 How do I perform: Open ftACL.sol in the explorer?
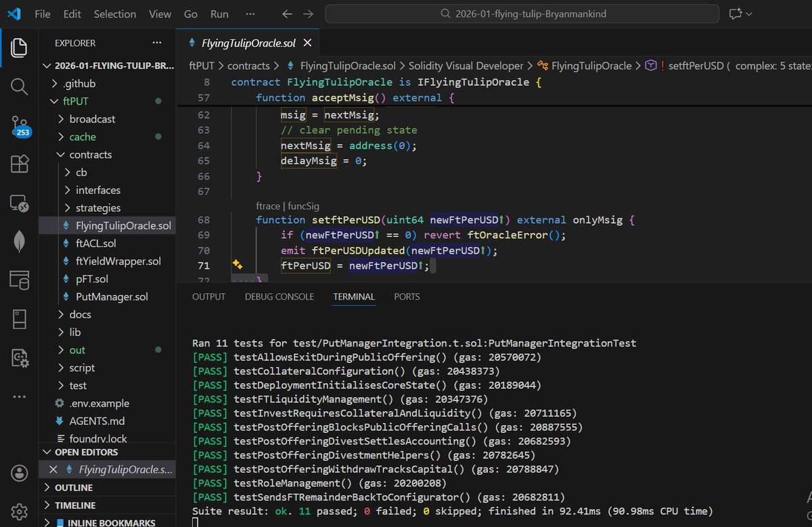[106, 244]
